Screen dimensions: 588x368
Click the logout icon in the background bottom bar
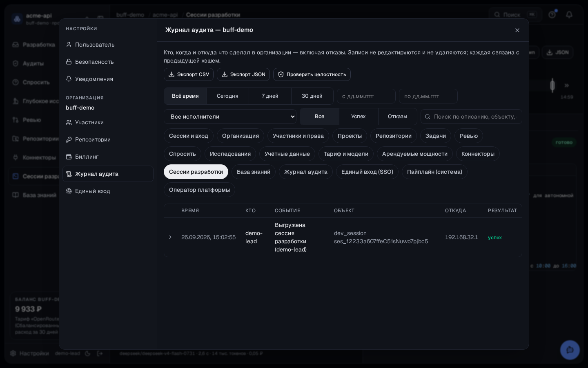point(100,353)
